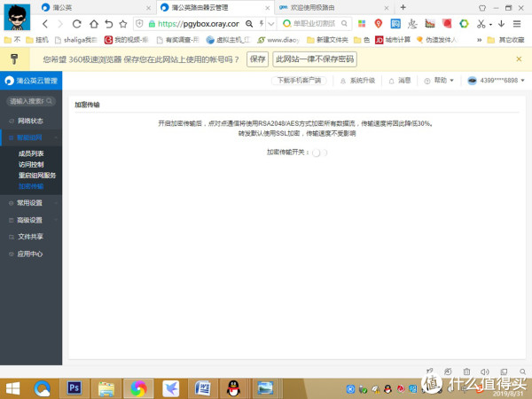Click the 蒲公英云管理 logo

point(31,81)
